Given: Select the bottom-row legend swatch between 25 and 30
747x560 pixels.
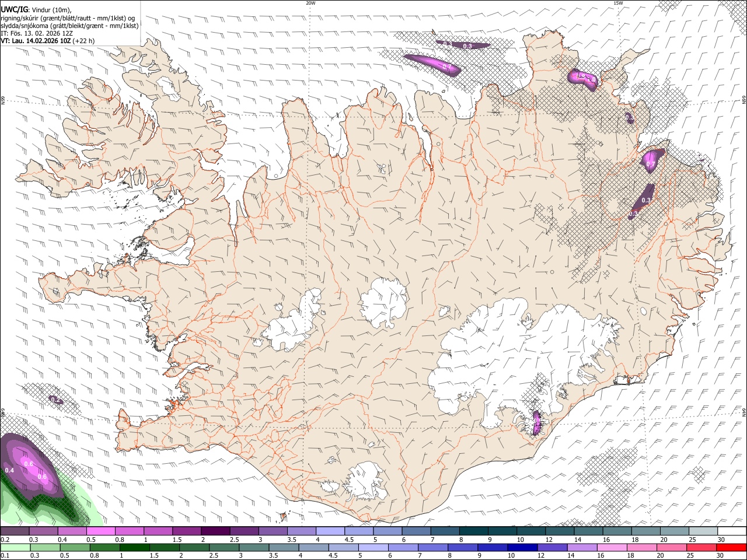Looking at the screenshot, I should click(701, 547).
